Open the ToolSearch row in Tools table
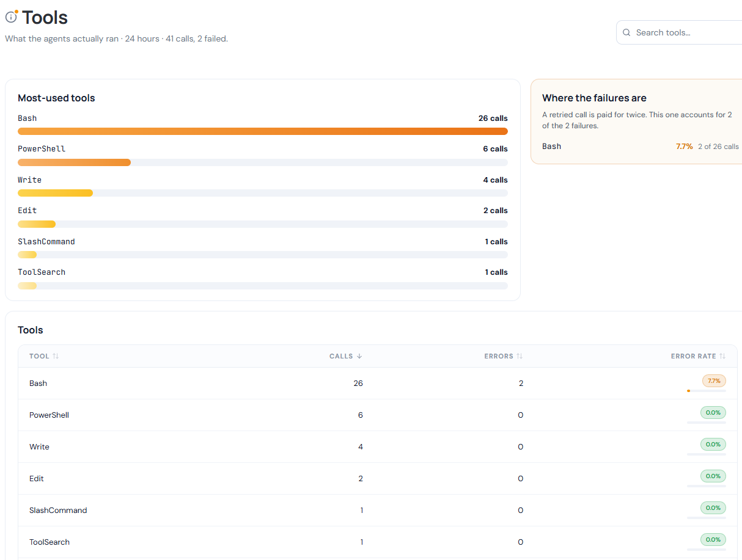 (378, 542)
